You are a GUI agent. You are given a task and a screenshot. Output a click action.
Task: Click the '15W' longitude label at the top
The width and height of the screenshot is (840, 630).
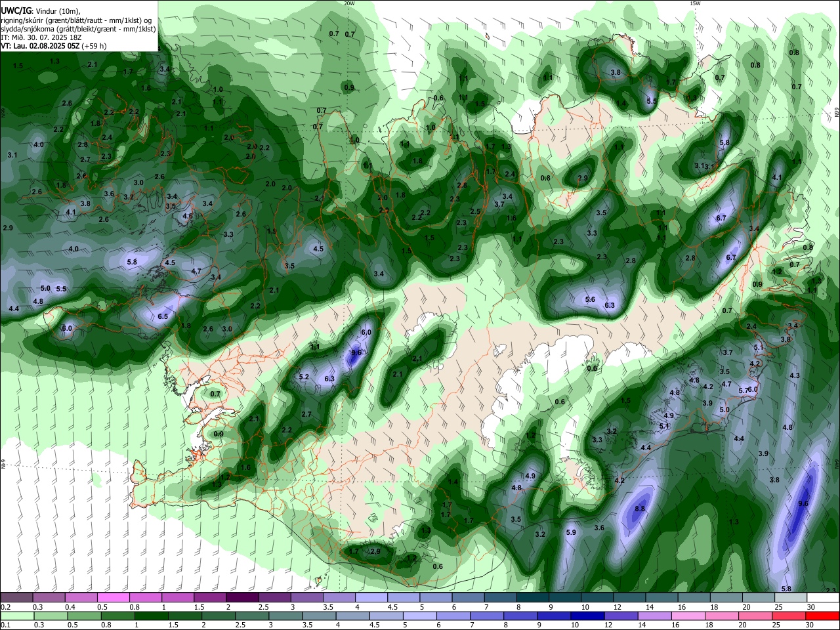point(695,3)
